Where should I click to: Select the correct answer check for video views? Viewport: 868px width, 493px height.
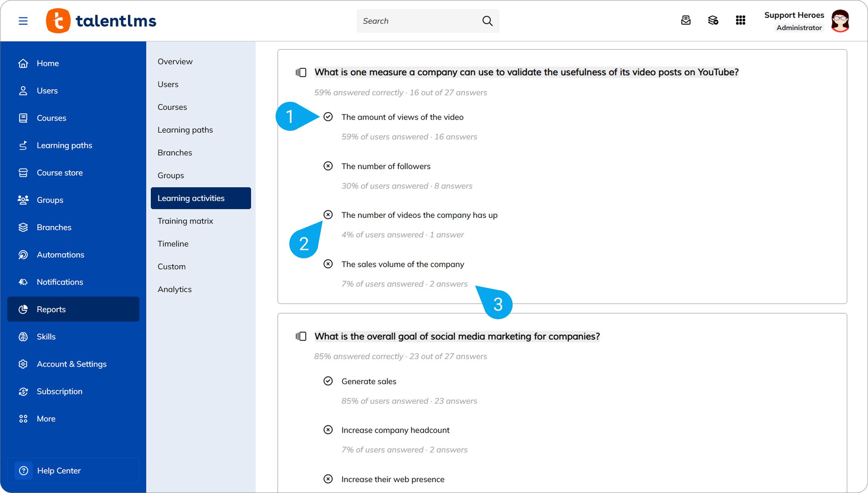coord(328,117)
